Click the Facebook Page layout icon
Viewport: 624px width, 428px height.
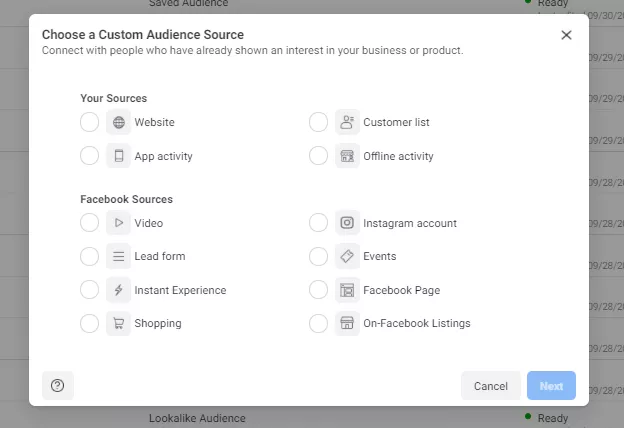(x=347, y=290)
